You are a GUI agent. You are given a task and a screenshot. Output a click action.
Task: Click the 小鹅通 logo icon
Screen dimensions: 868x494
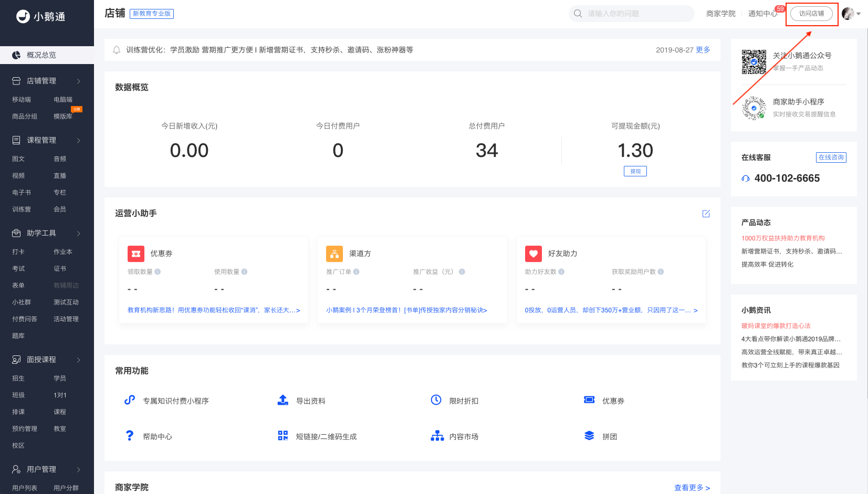(23, 16)
